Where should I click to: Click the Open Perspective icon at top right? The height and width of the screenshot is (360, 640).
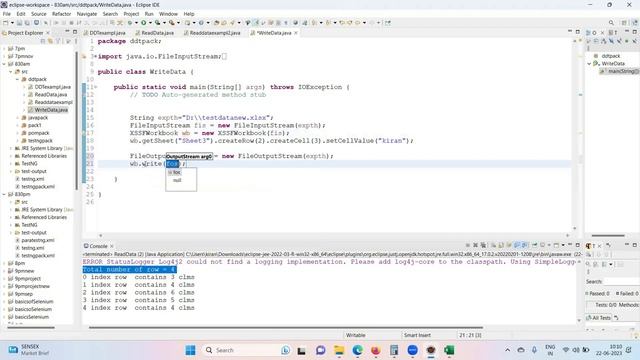(624, 23)
